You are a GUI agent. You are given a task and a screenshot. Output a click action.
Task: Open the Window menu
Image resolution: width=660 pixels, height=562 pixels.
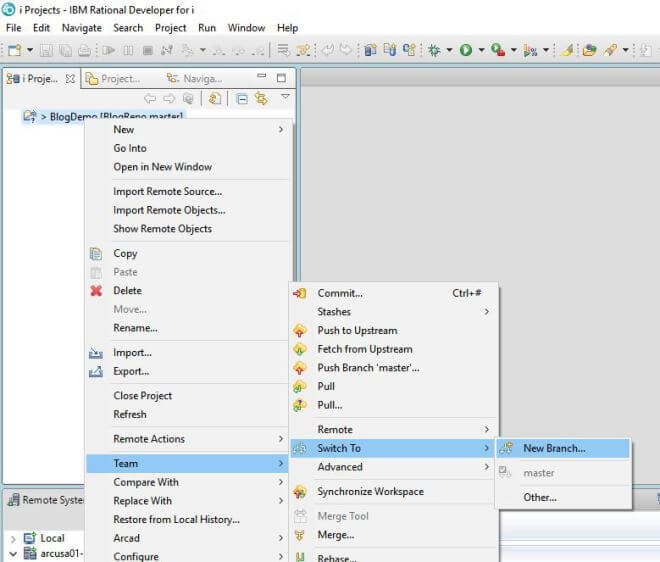pyautogui.click(x=246, y=28)
